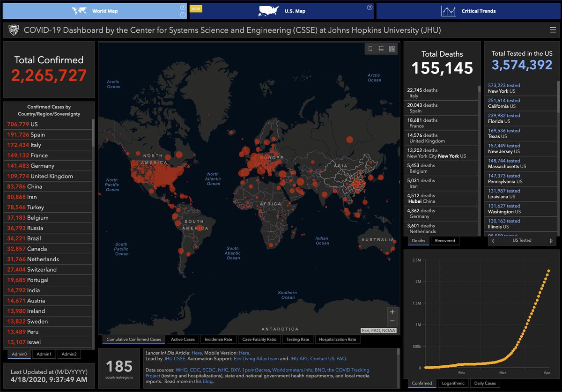Open the Critical Trends view
Viewport: 562px width, 392px height.
[468, 11]
